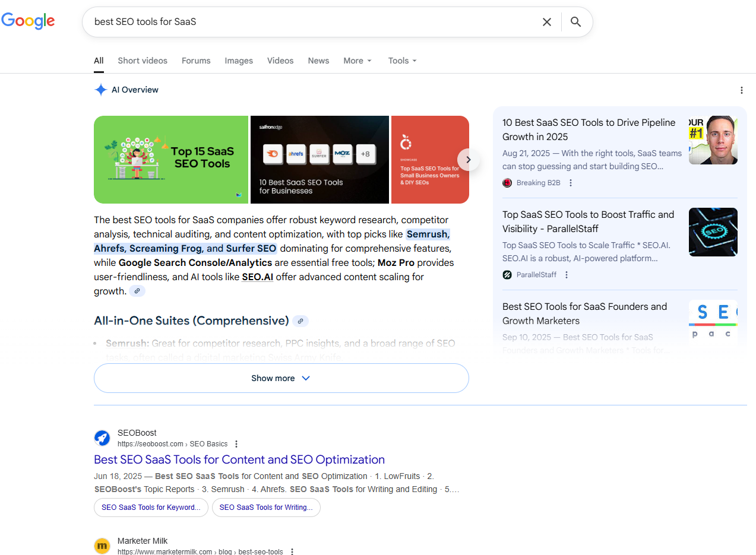Clear the search query with the X icon
The image size is (756, 555).
click(547, 22)
